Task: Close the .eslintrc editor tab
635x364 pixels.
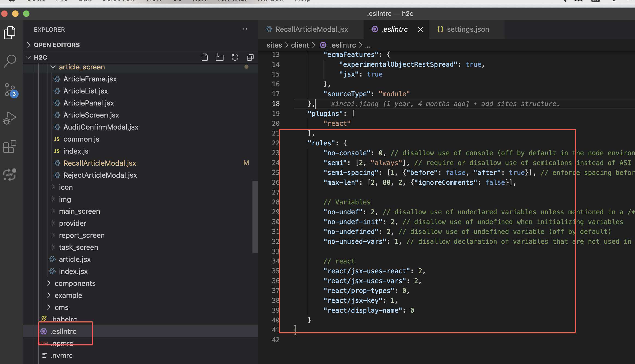Action: click(x=420, y=29)
